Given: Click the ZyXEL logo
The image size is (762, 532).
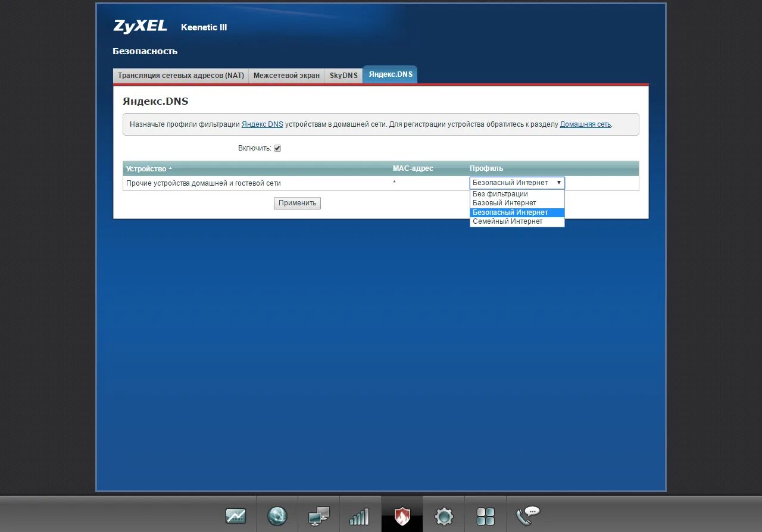Looking at the screenshot, I should pos(140,26).
